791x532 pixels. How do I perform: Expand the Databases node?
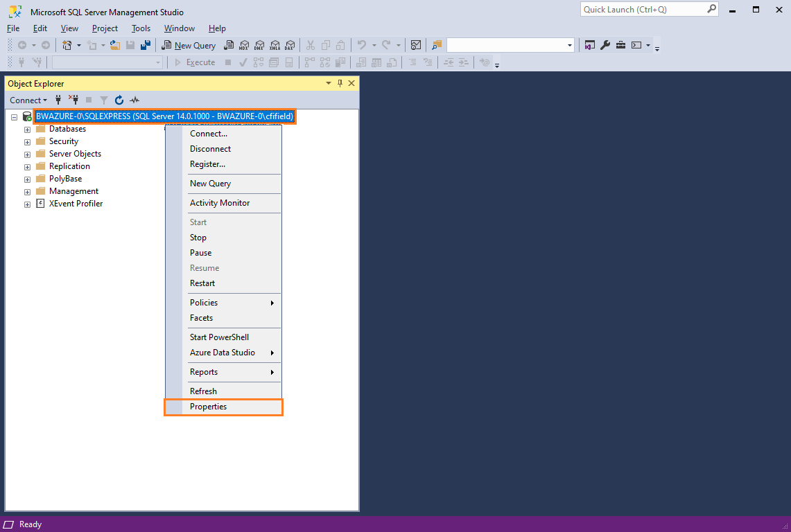(x=27, y=128)
